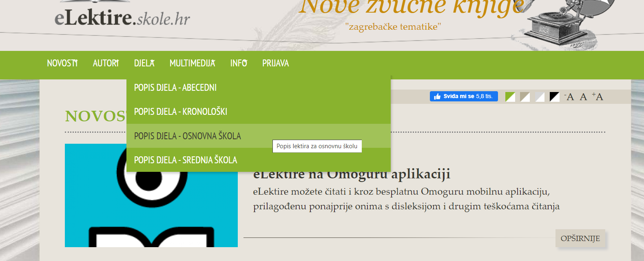The height and width of the screenshot is (261, 644).
Task: Enable the black high-contrast theme
Action: coord(554,97)
